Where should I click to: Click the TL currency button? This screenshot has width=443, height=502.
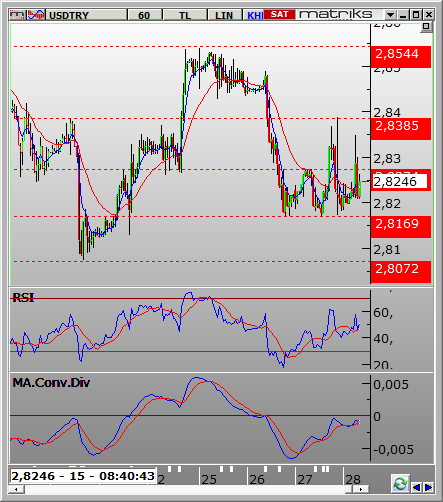pyautogui.click(x=185, y=15)
